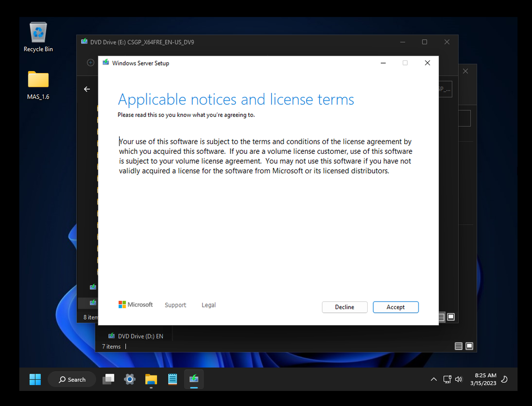Accept the license terms

[x=396, y=307]
